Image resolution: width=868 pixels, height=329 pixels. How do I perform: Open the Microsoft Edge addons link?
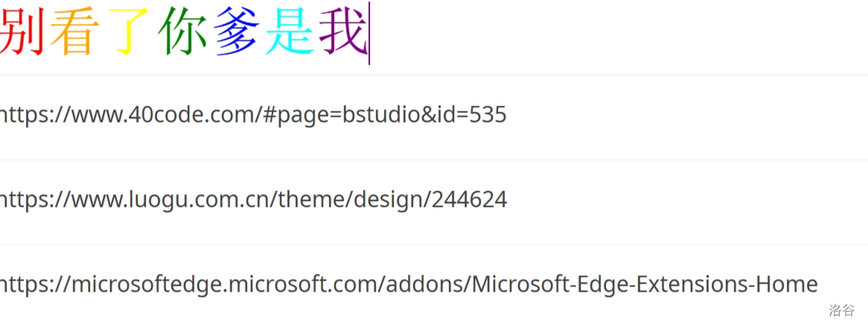(x=408, y=284)
